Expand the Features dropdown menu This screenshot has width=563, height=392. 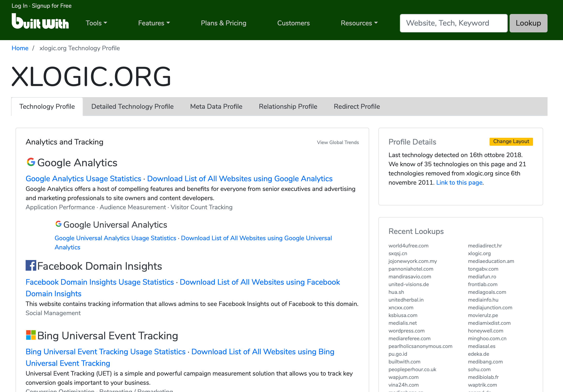(154, 23)
